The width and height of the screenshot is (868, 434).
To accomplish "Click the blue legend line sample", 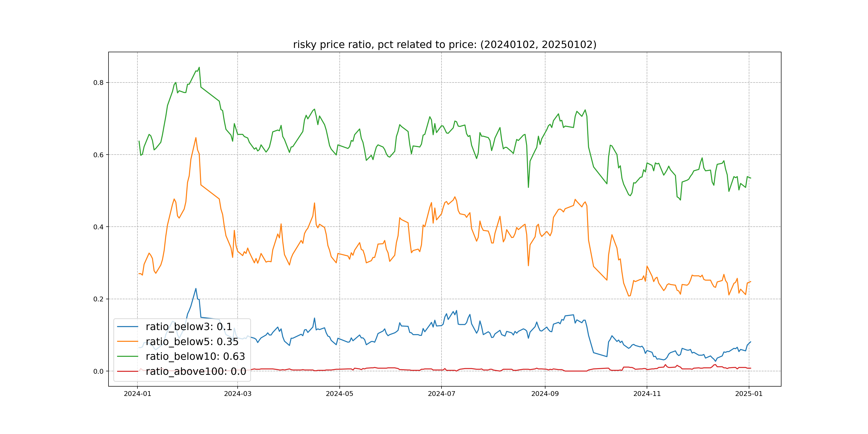I will [x=127, y=327].
